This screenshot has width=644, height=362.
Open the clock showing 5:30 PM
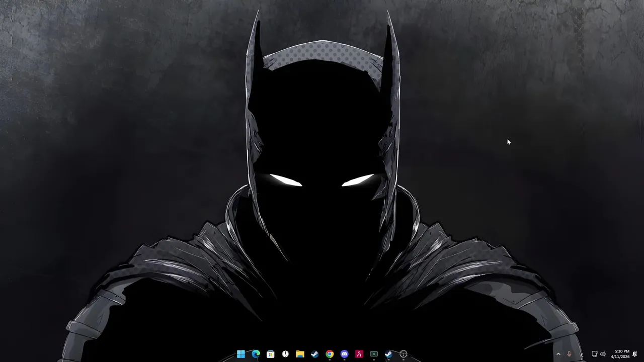click(620, 354)
